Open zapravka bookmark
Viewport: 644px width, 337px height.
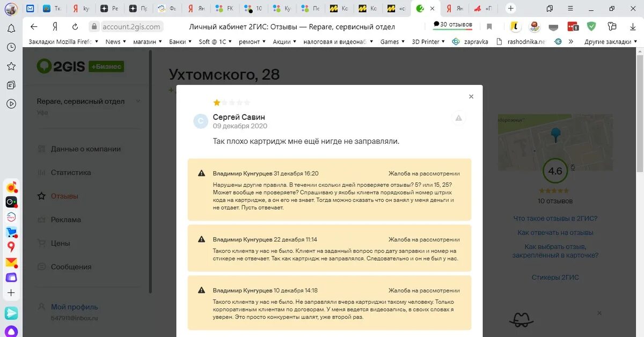coord(470,41)
